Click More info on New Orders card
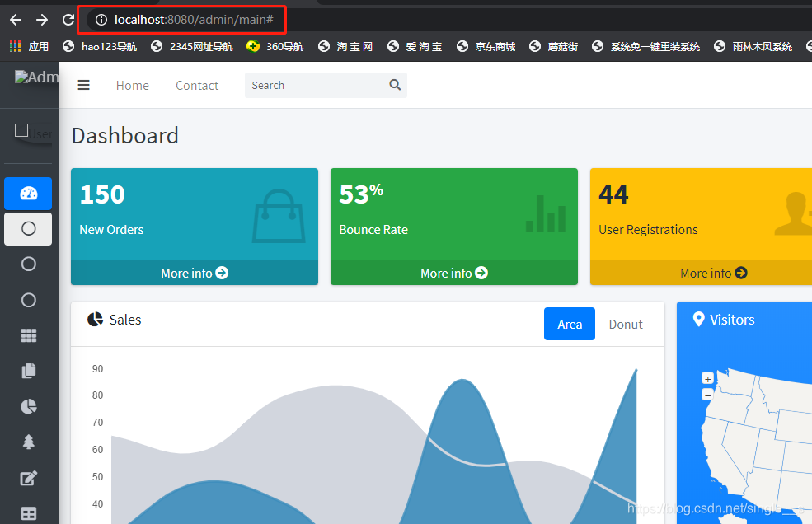Image resolution: width=812 pixels, height=524 pixels. [195, 273]
